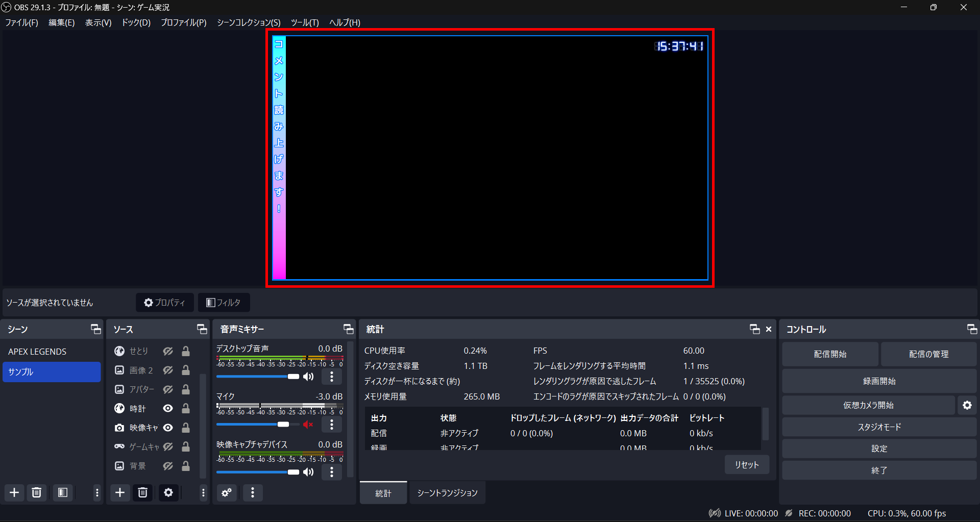This screenshot has height=522, width=980.
Task: Click 終了 to exit OBS
Action: 879,470
